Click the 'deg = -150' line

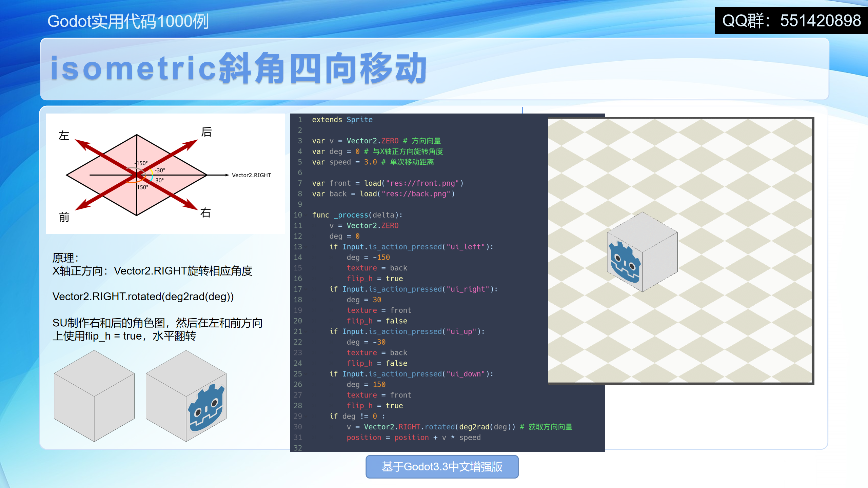click(x=368, y=257)
